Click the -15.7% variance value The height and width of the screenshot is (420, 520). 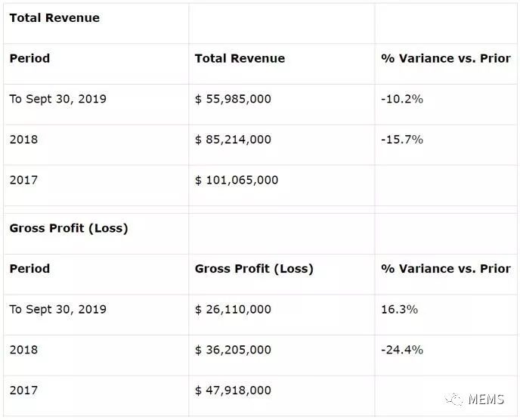click(402, 140)
